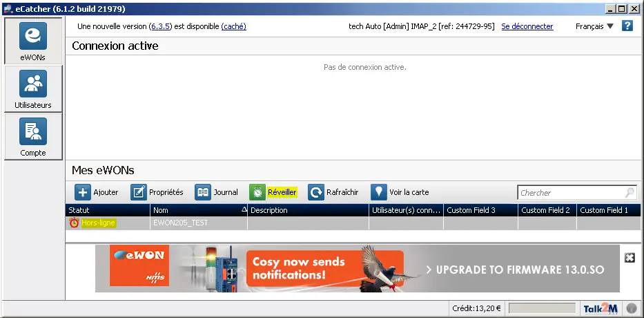This screenshot has height=318, width=644.
Task: Click the Voir la carte pin icon
Action: click(x=379, y=192)
